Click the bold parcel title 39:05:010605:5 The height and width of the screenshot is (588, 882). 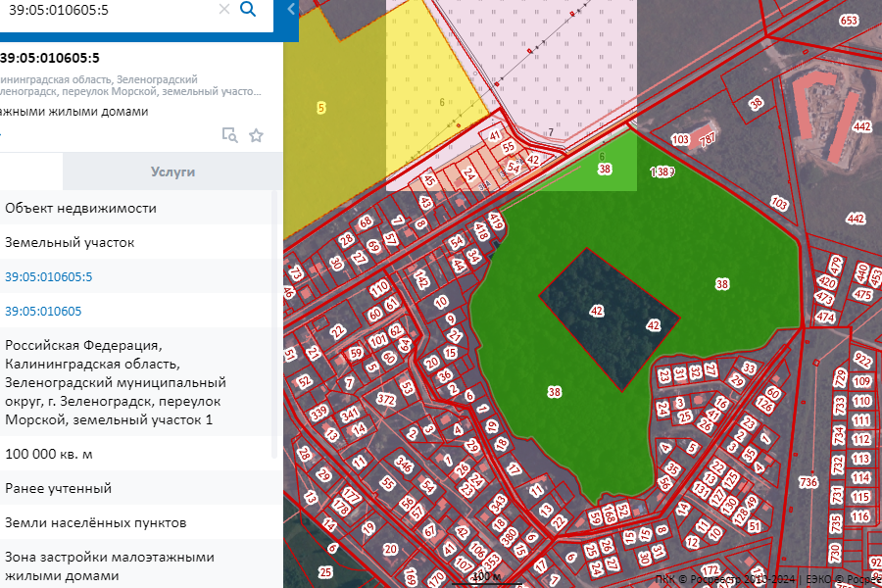click(x=49, y=58)
